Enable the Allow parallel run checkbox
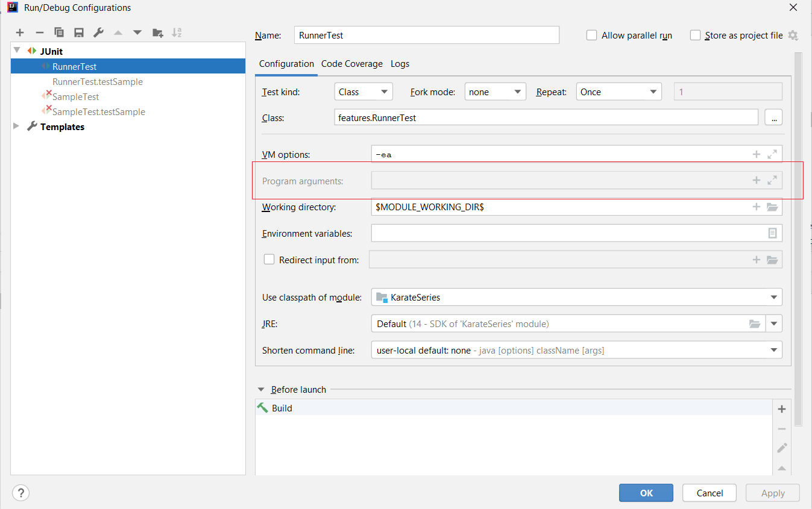Viewport: 812px width, 509px height. (592, 36)
